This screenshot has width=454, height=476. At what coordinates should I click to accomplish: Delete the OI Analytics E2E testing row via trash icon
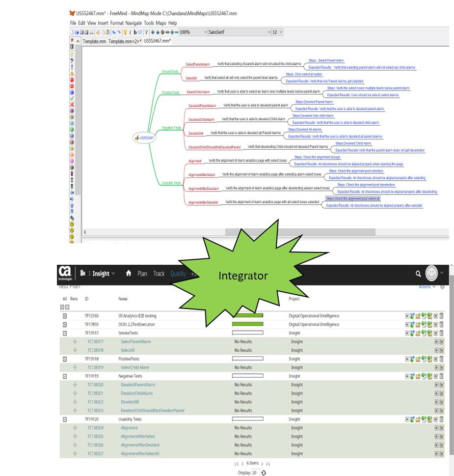tap(442, 316)
